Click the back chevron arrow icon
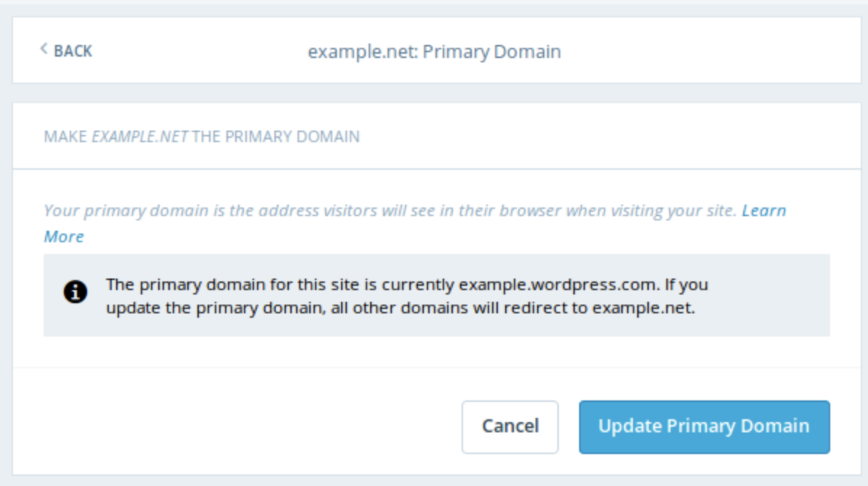This screenshot has height=486, width=868. coord(44,49)
